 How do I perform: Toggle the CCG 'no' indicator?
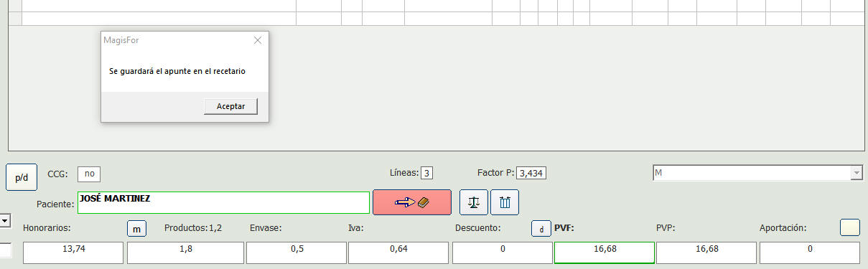click(89, 173)
